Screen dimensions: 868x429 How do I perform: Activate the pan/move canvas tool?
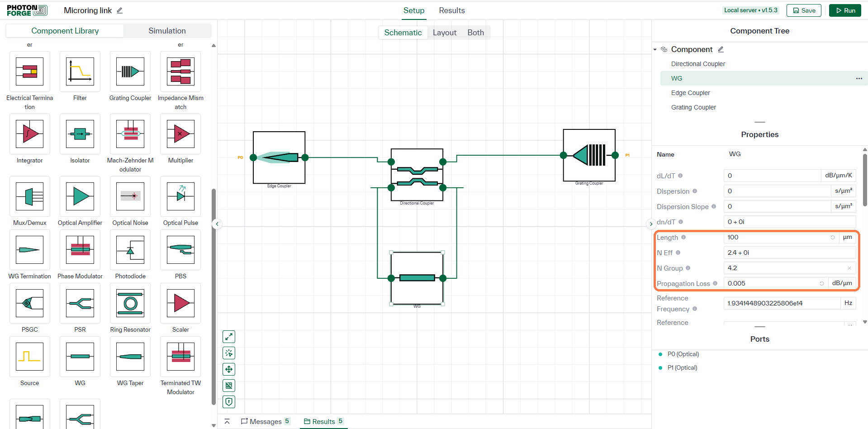229,369
